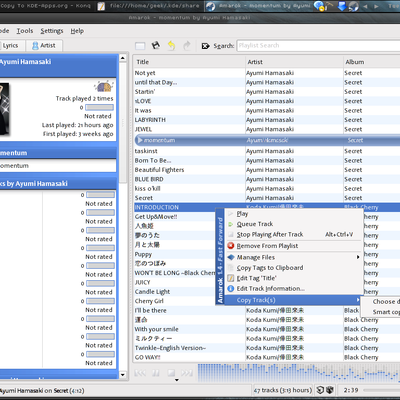Viewport: 400px width, 400px height.
Task: Select the 'Not yet' track row
Action: click(267, 73)
